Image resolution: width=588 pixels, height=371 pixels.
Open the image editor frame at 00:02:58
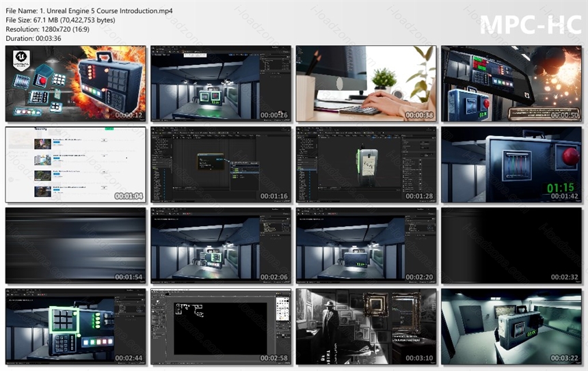click(221, 327)
